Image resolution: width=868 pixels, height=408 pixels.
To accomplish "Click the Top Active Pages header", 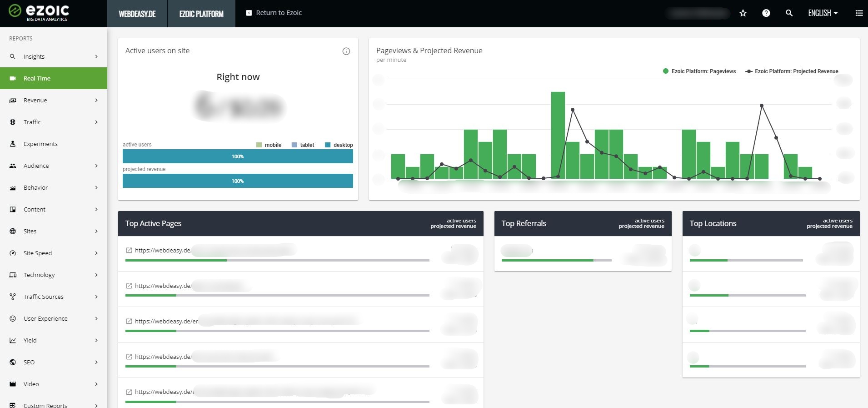I will pos(301,223).
